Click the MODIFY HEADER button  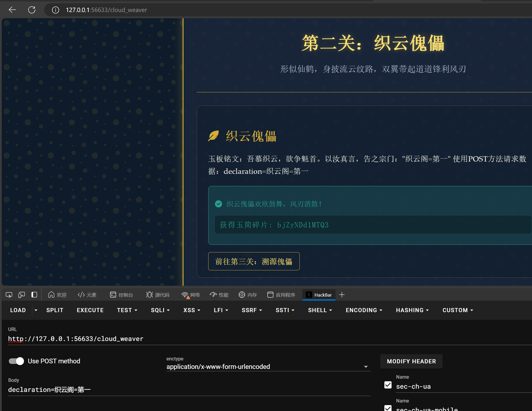tap(411, 361)
